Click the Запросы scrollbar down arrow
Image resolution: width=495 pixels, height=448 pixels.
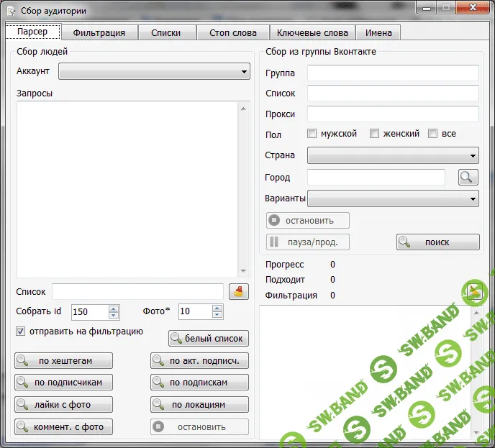pyautogui.click(x=243, y=271)
